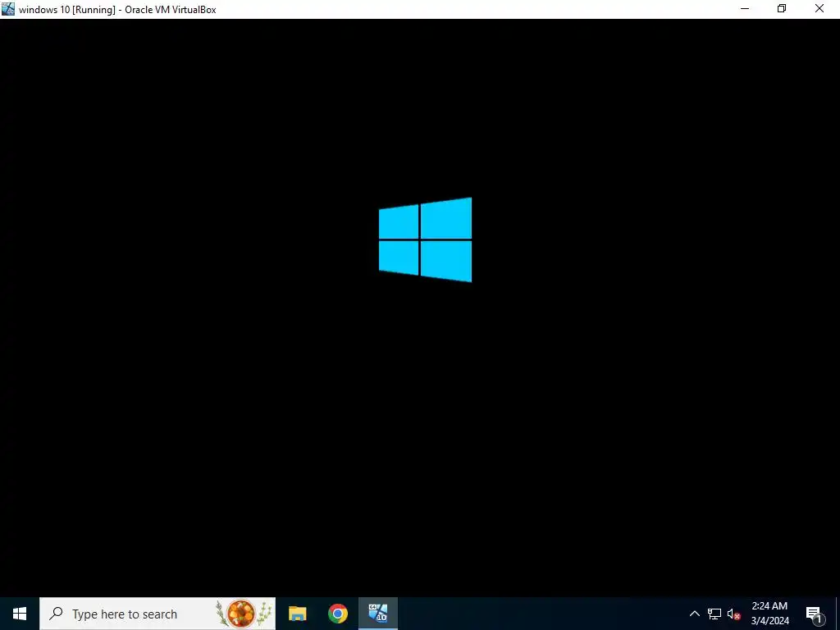Click the Show desktop strip after notifications

[838, 614]
